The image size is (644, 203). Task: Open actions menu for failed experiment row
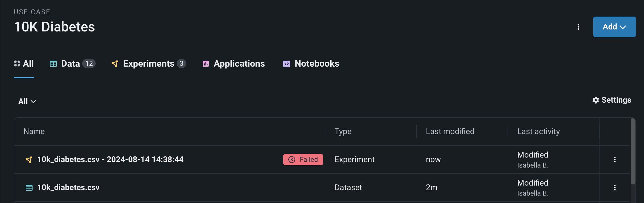(x=615, y=160)
